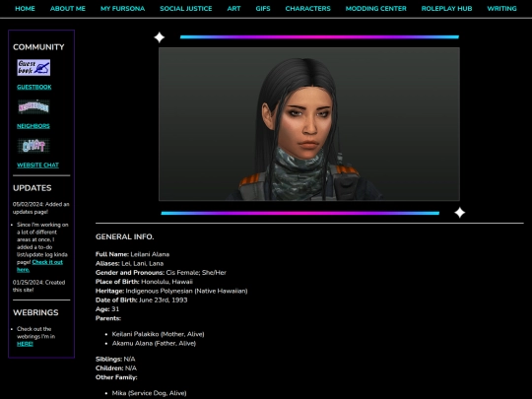Click the Neighbors badge image
532x399 pixels.
(x=33, y=106)
